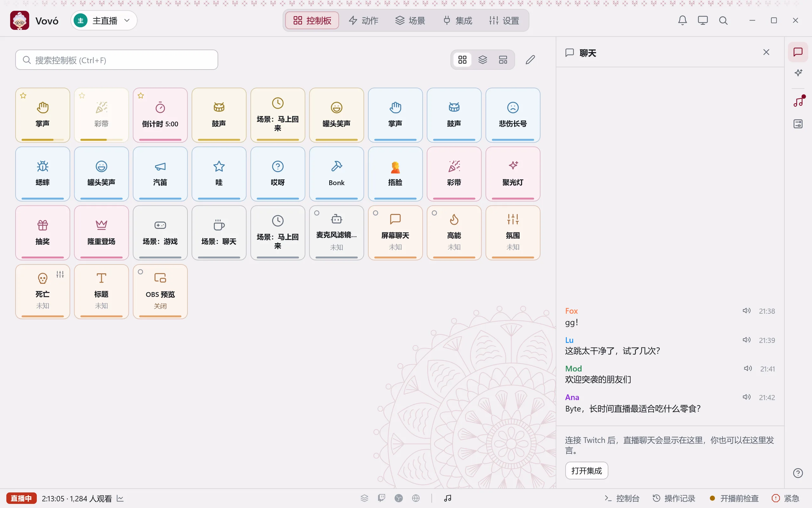Toggle favorite star on yellow 掌声 card

(x=23, y=96)
